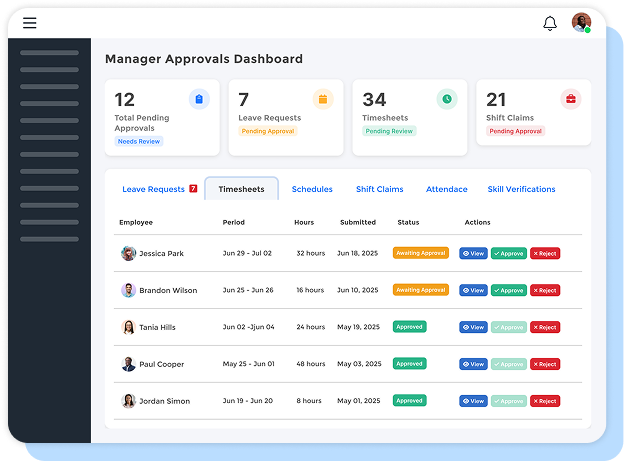Click the red 7 badge on Leave Requests
Screen dimensions: 624x461
tap(193, 188)
